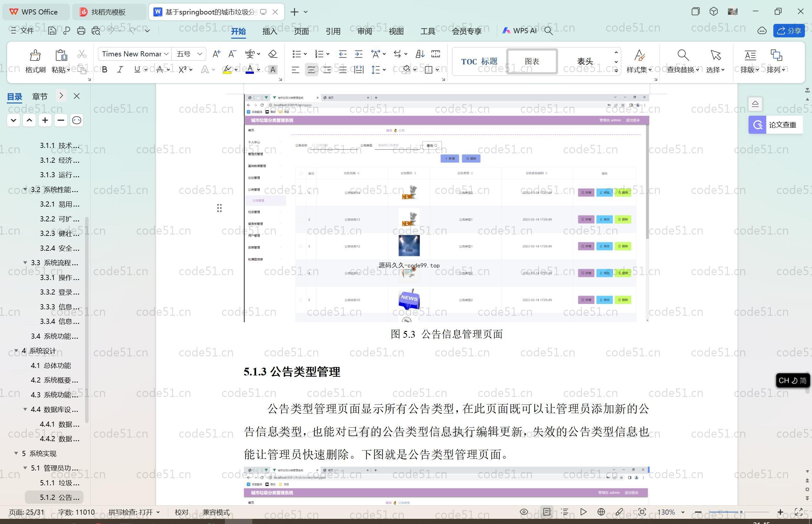
Task: Click the Sort (A-Z) icon
Action: [x=420, y=54]
